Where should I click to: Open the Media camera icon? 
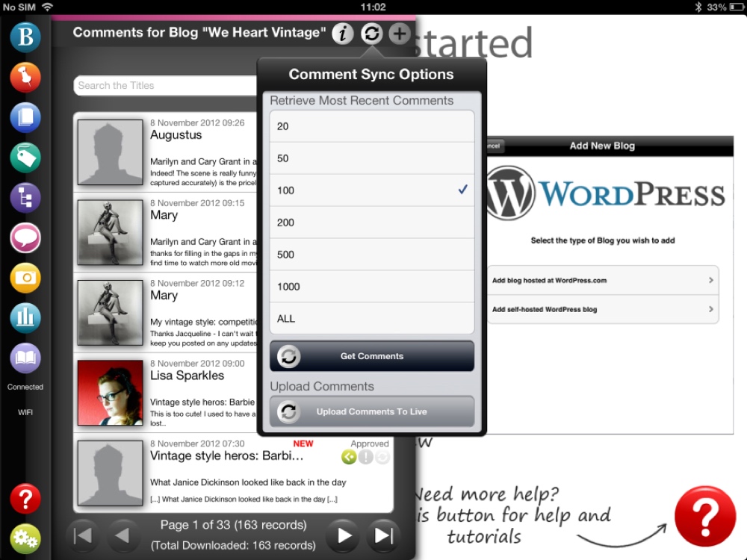(25, 277)
